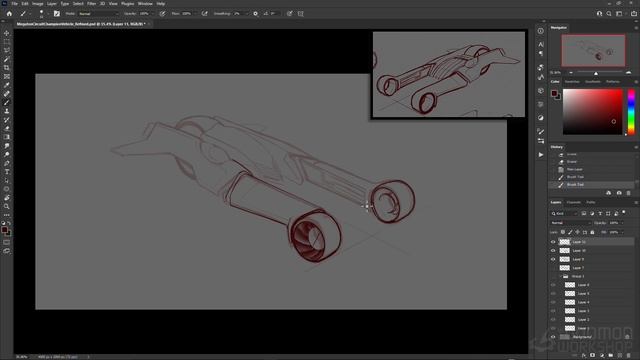Select the Move tool
This screenshot has height=360, width=640.
(x=7, y=33)
